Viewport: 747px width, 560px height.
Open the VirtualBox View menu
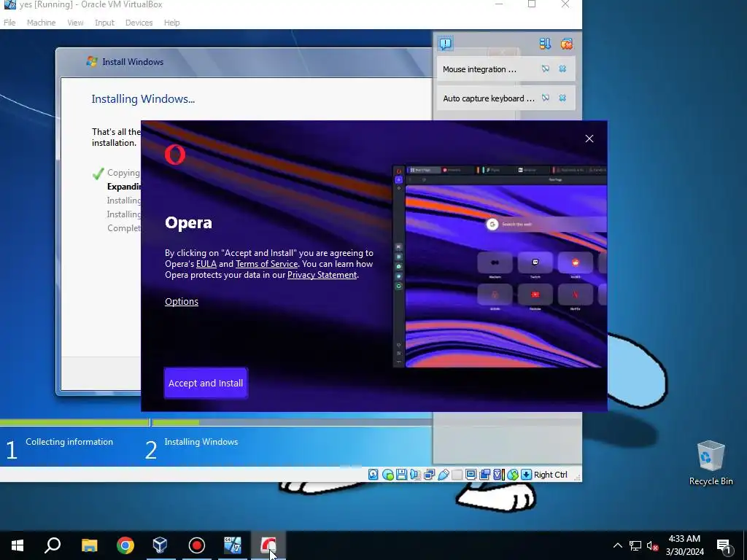pyautogui.click(x=75, y=23)
